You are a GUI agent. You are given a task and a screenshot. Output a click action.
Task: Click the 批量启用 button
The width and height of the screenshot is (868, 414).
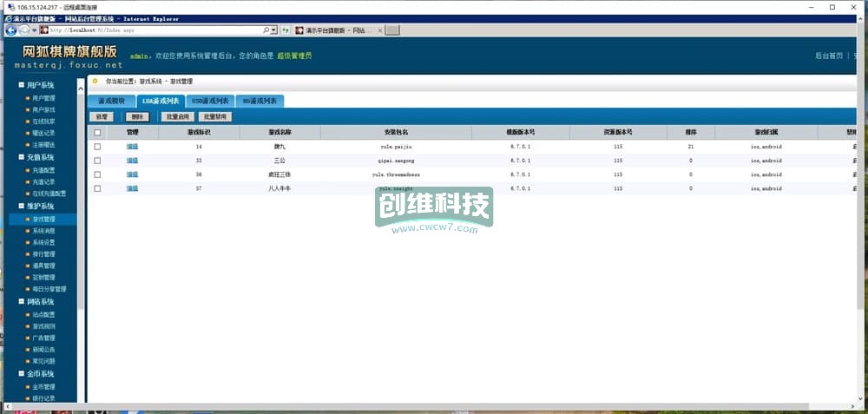point(178,117)
